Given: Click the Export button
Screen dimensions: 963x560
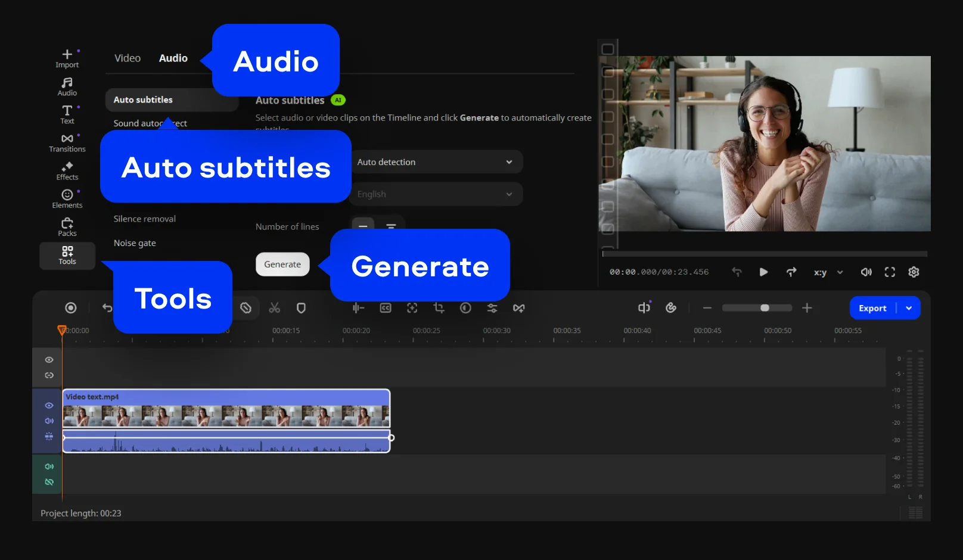Looking at the screenshot, I should click(872, 308).
